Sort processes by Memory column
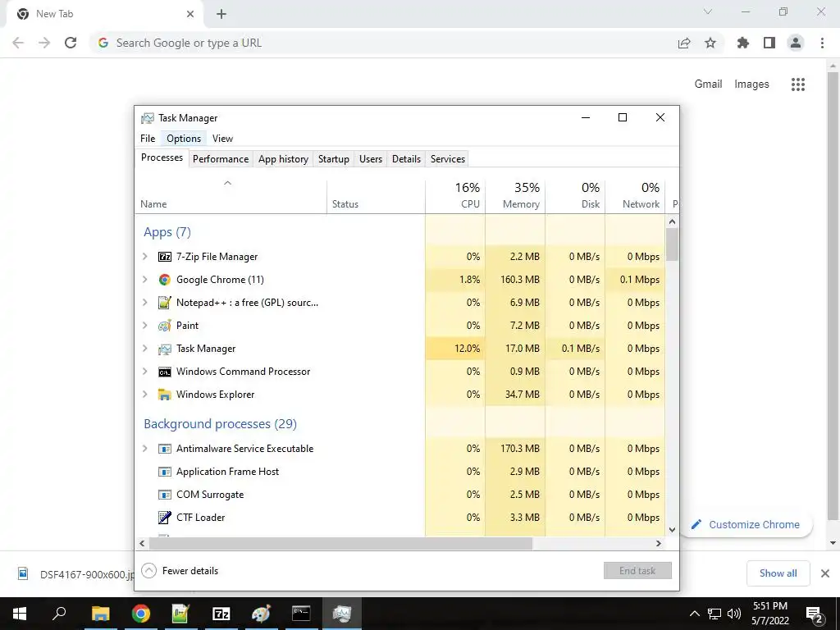Image resolution: width=840 pixels, height=630 pixels. tap(515, 196)
